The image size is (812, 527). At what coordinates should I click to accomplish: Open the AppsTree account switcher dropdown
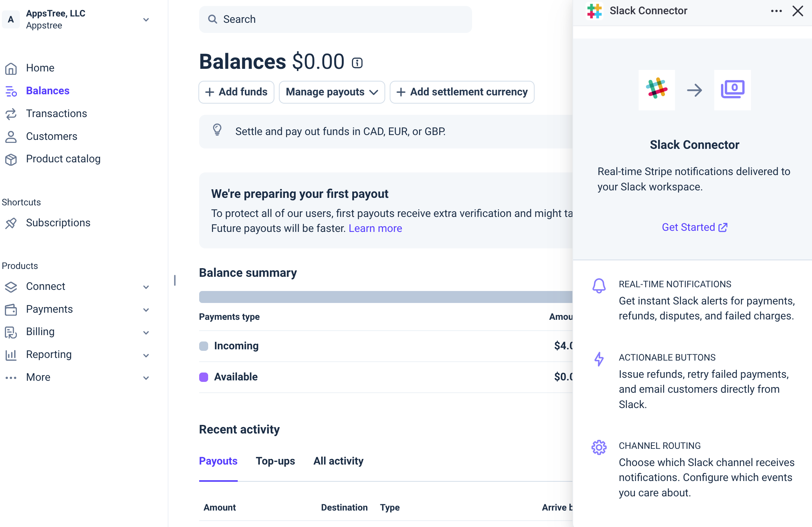click(146, 19)
